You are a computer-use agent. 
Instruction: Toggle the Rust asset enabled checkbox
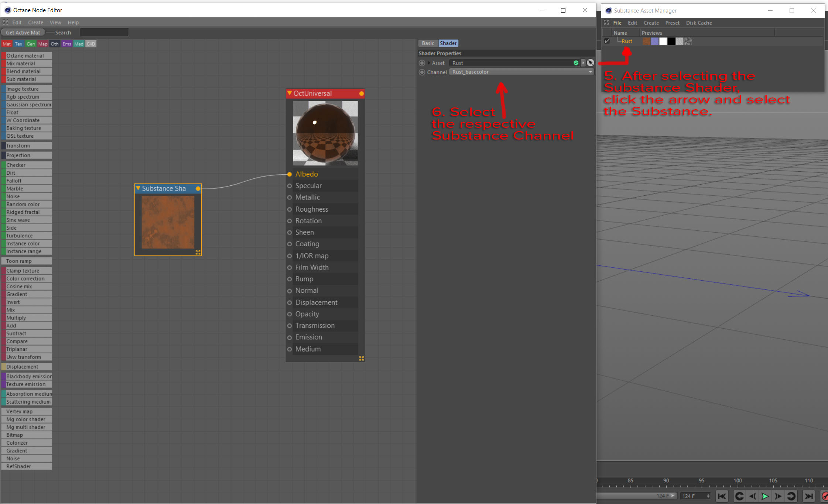click(x=607, y=41)
